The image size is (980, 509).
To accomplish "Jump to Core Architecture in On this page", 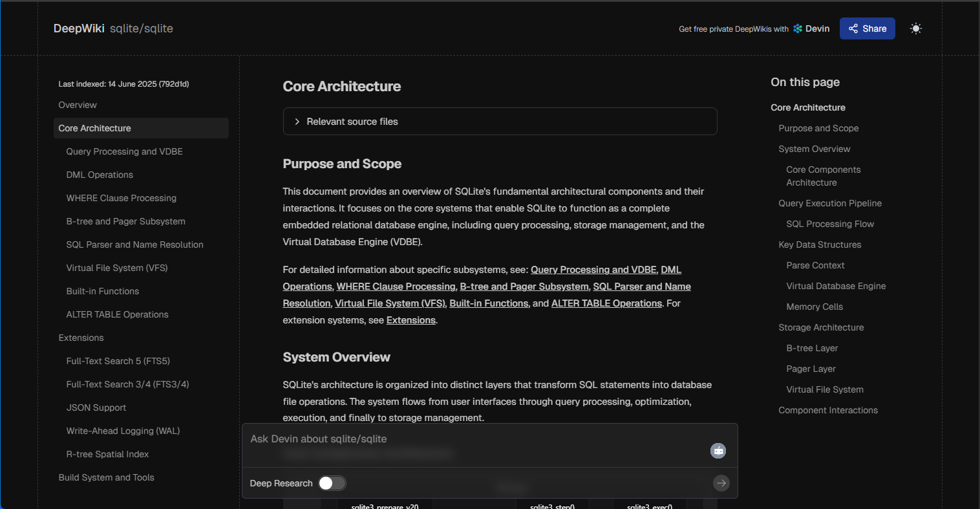I will pyautogui.click(x=808, y=107).
